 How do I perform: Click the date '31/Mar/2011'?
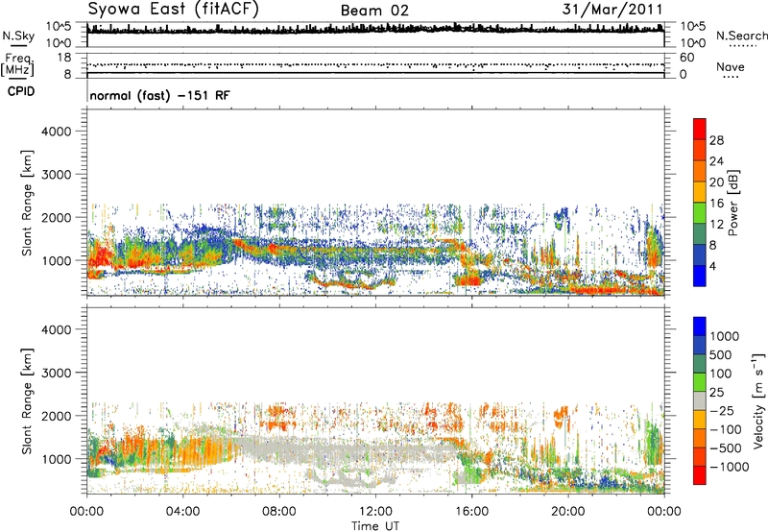coord(612,10)
